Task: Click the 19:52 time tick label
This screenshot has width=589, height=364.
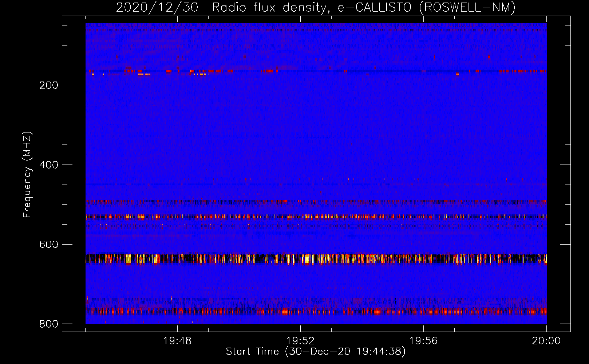Action: click(x=300, y=341)
